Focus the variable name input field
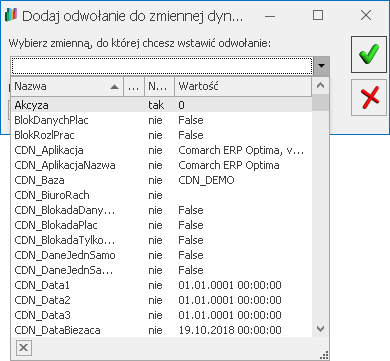This screenshot has height=361, width=390. point(162,66)
